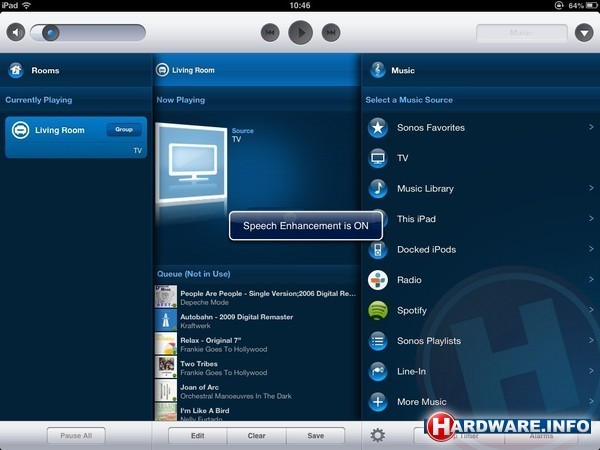600x450 pixels.
Task: Open the Sonos Playlists list icon
Action: pyautogui.click(x=378, y=341)
